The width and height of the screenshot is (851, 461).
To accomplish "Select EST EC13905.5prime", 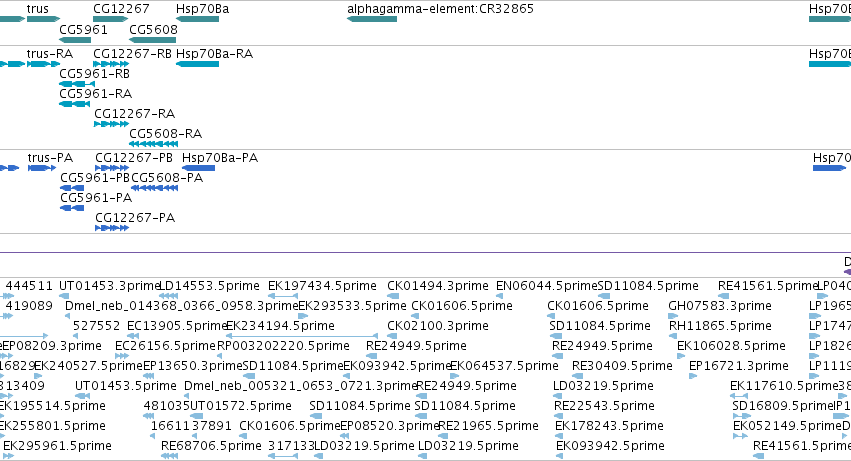I will click(177, 326).
